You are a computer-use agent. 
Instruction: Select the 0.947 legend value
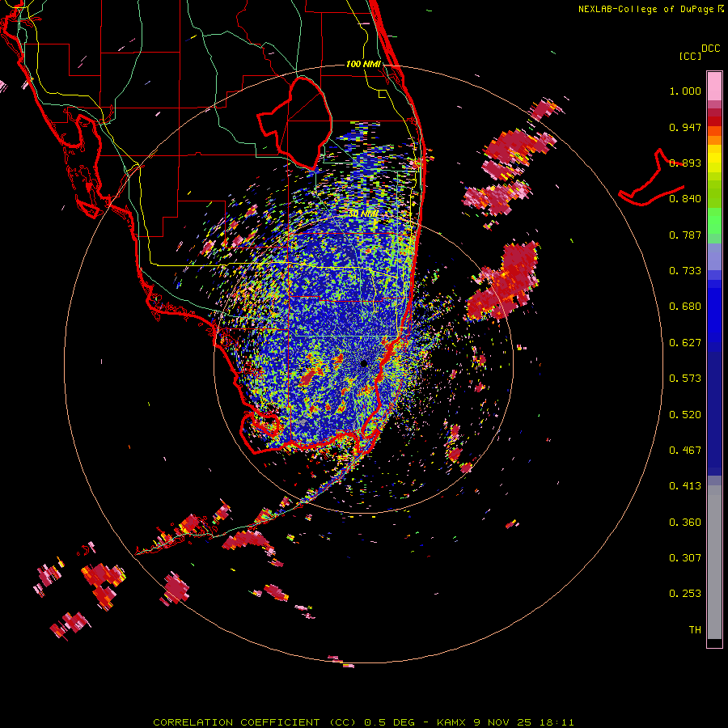pos(685,127)
